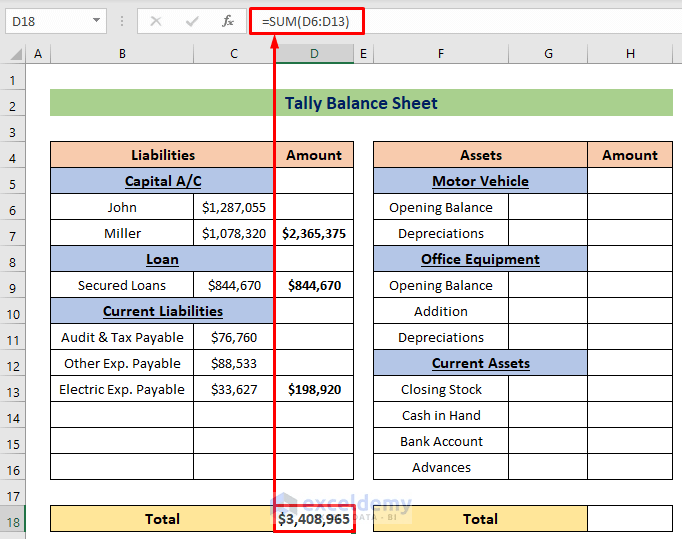Viewport: 682px width, 539px height.
Task: Click the Current Assets section cell
Action: [x=481, y=363]
